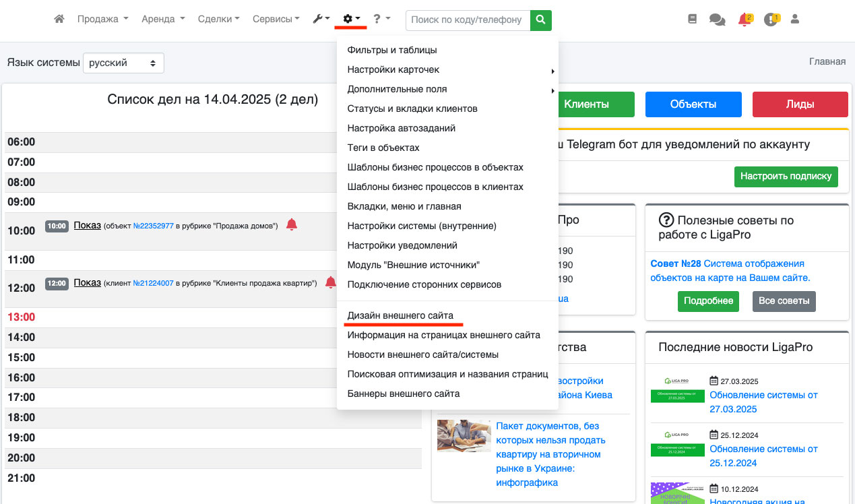Choose Настройки уведомлений from menu

click(x=402, y=245)
